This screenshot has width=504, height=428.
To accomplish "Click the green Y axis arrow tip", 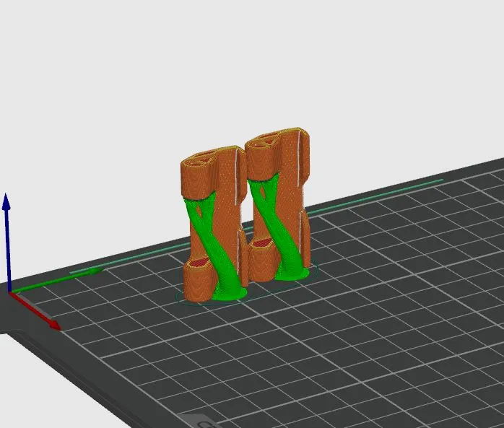I will 95,271.
